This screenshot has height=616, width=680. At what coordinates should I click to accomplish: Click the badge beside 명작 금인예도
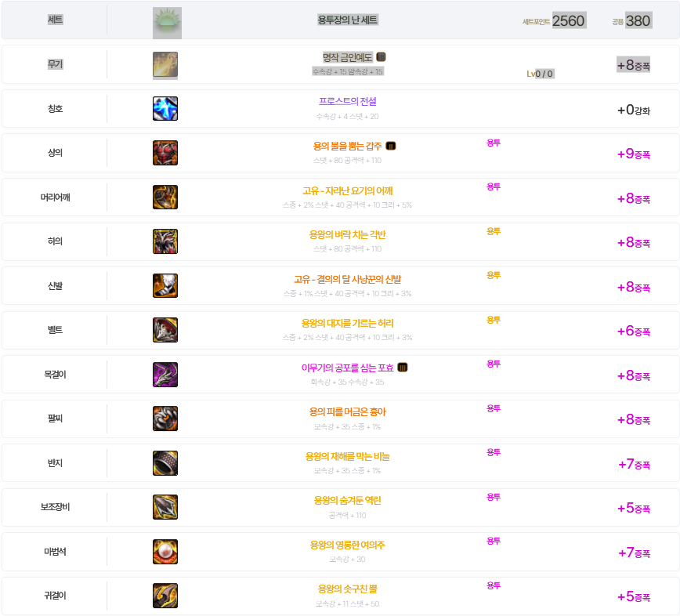(x=381, y=57)
